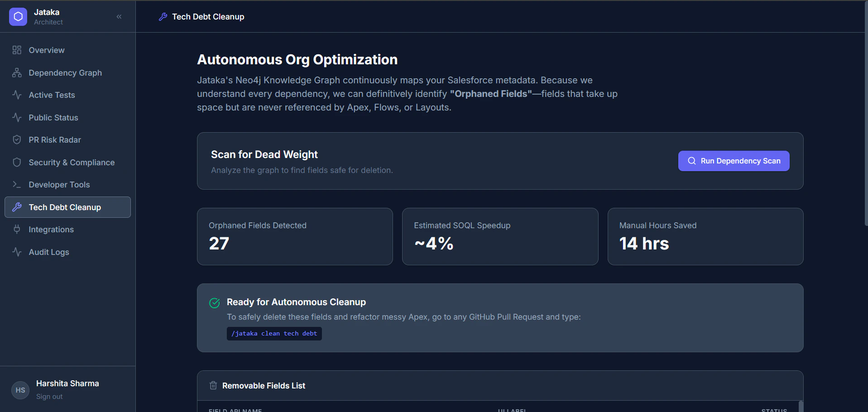Click the Jataka hexagon logo icon

(x=18, y=17)
